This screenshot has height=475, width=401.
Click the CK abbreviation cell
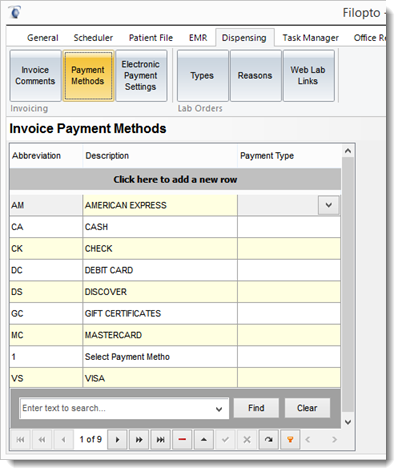(46, 249)
